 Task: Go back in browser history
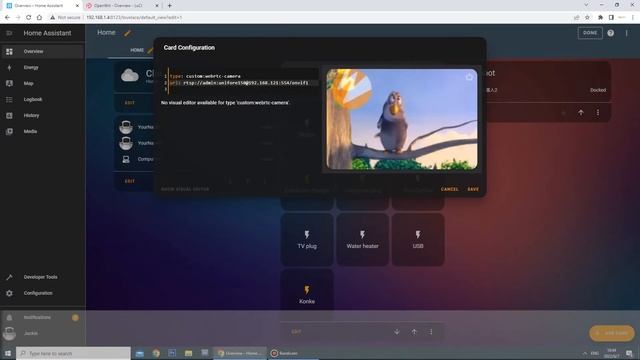(7, 18)
